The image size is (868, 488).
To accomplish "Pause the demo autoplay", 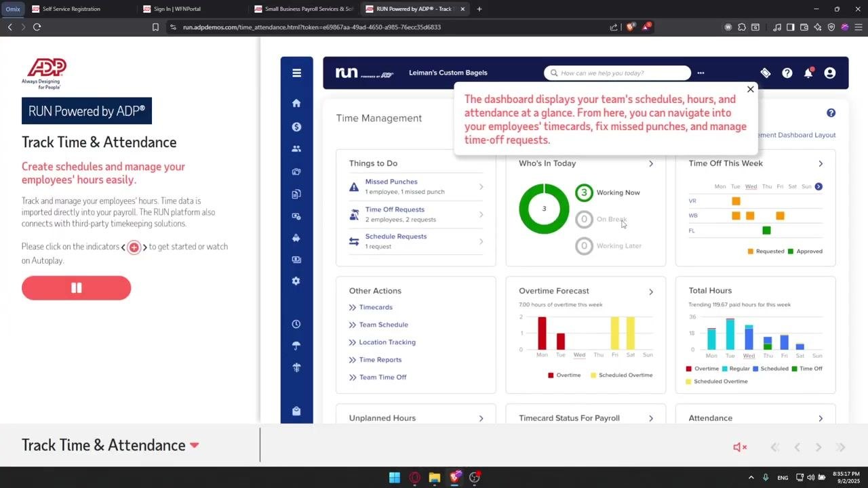I will click(x=76, y=288).
